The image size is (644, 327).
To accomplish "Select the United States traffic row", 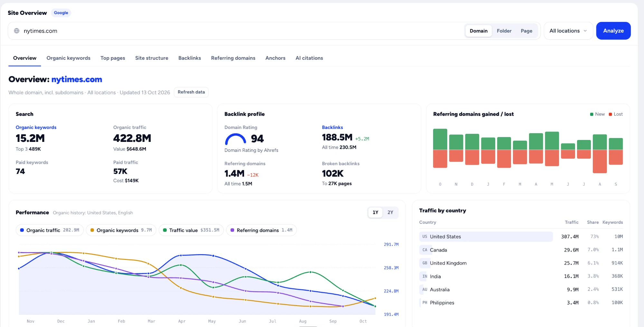I will [521, 236].
